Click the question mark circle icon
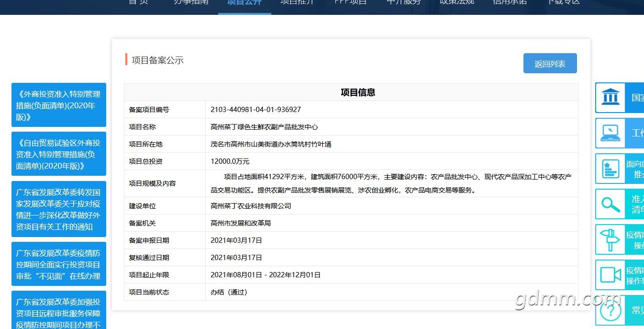This screenshot has width=644, height=329. [x=611, y=311]
